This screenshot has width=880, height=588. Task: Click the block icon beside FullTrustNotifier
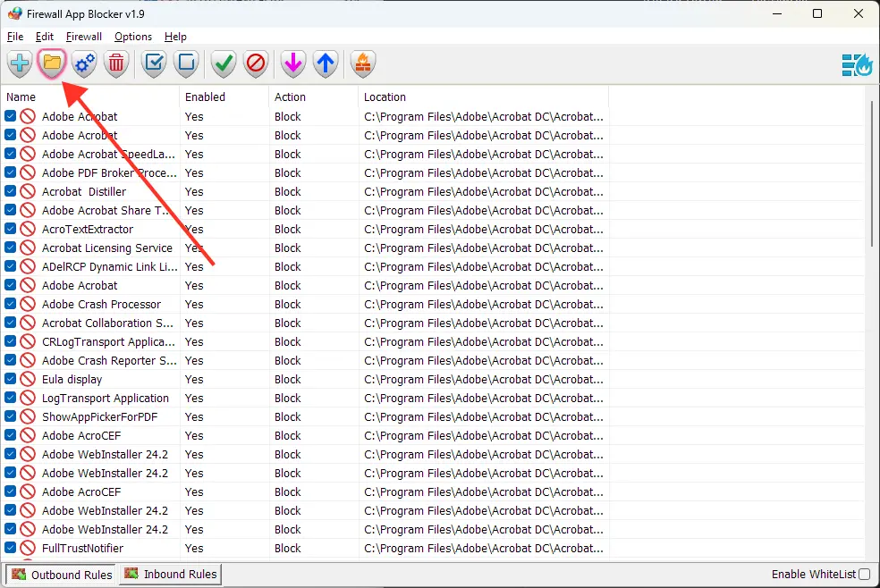28,548
